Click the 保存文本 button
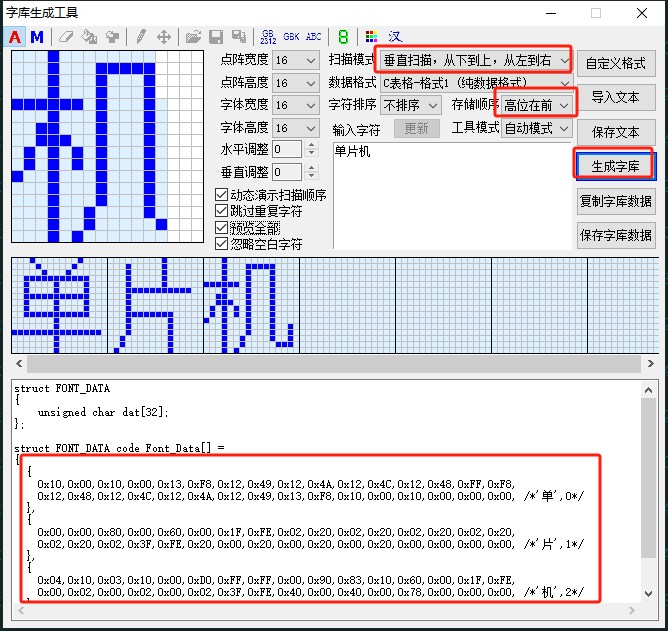 coord(616,132)
